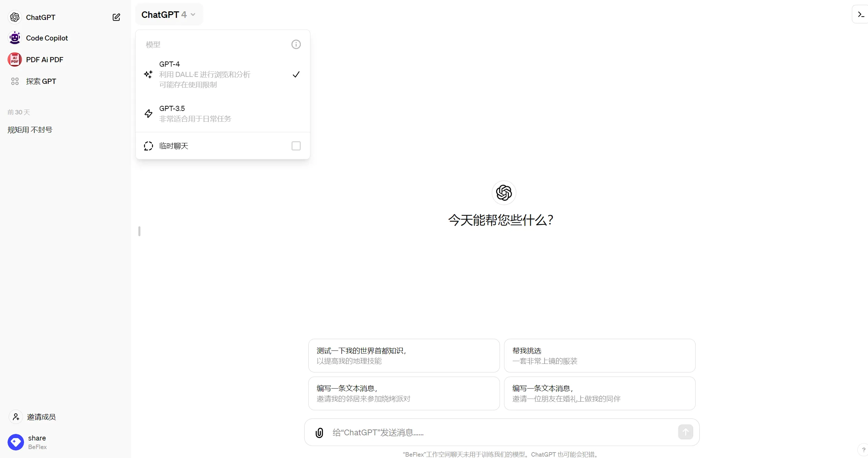Click the terminal prompt icon at top right
Viewport: 868px width, 458px height.
pyautogui.click(x=861, y=14)
